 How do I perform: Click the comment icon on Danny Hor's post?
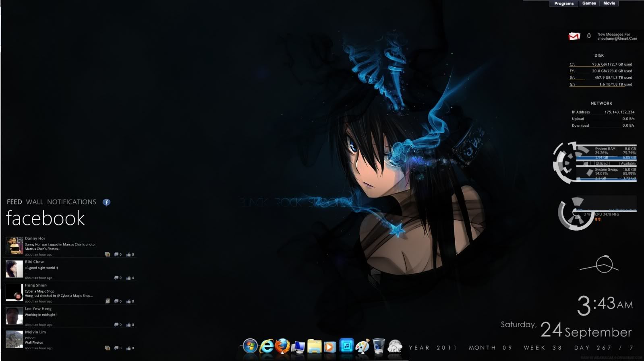pyautogui.click(x=116, y=254)
